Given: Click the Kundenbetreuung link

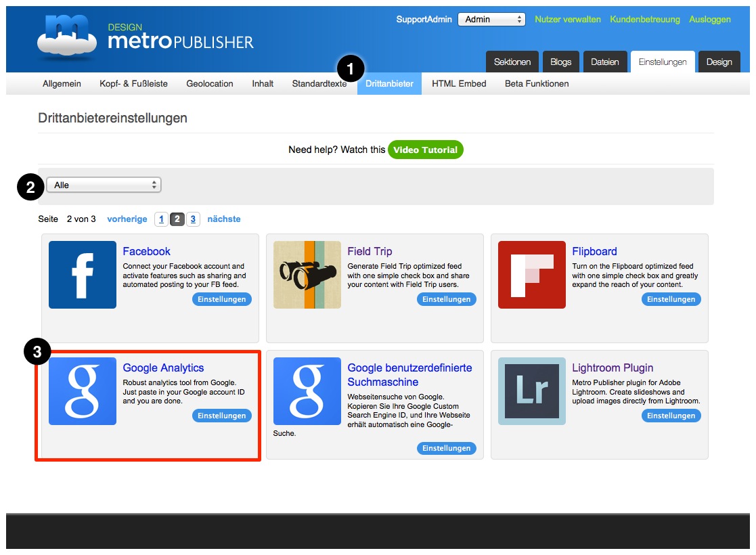Looking at the screenshot, I should [644, 19].
